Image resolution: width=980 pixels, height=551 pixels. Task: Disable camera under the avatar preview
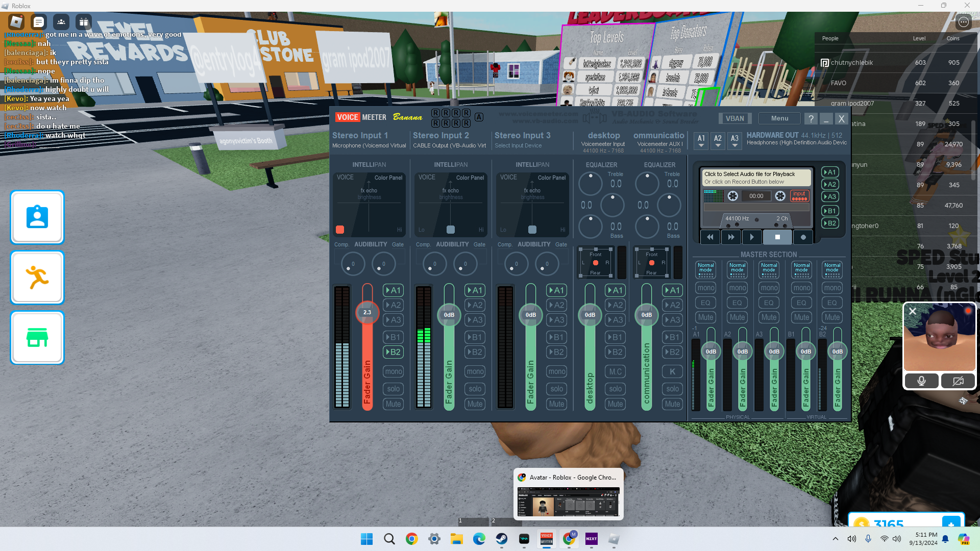[958, 381]
